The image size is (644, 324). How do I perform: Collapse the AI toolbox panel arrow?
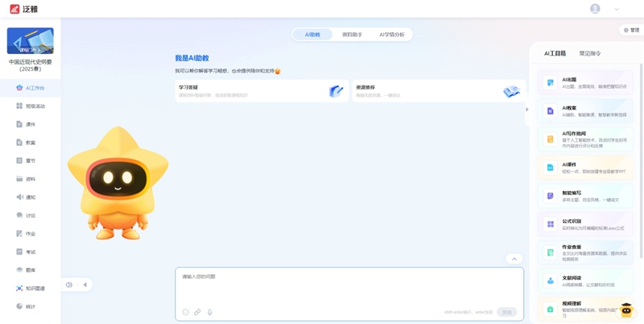pyautogui.click(x=527, y=110)
